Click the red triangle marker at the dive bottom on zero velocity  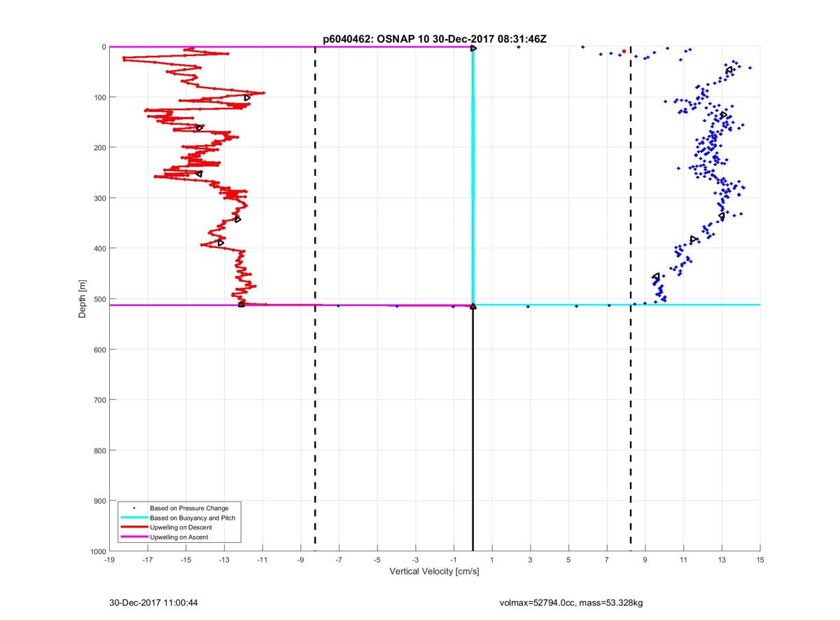click(473, 306)
